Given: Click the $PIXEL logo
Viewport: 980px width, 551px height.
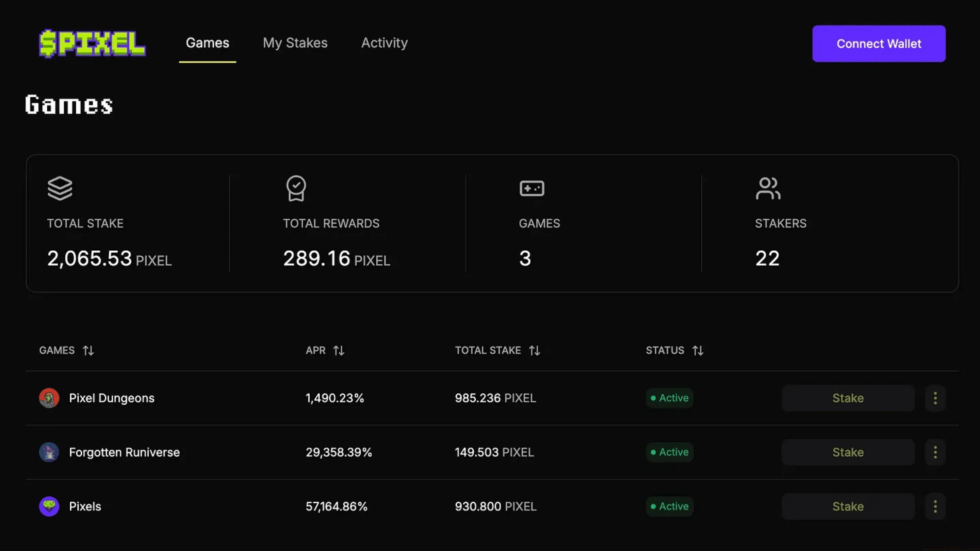Looking at the screenshot, I should [92, 43].
